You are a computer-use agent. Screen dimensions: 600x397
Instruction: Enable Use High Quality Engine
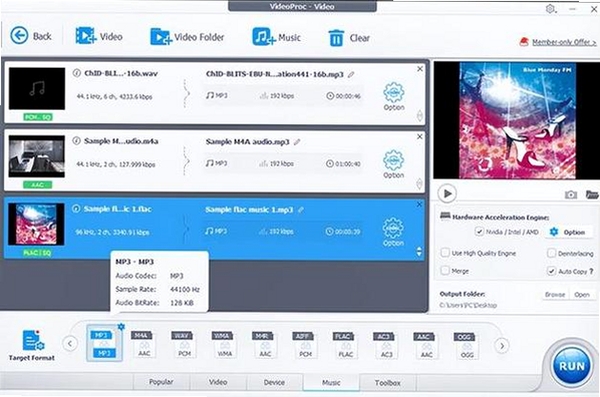(445, 253)
